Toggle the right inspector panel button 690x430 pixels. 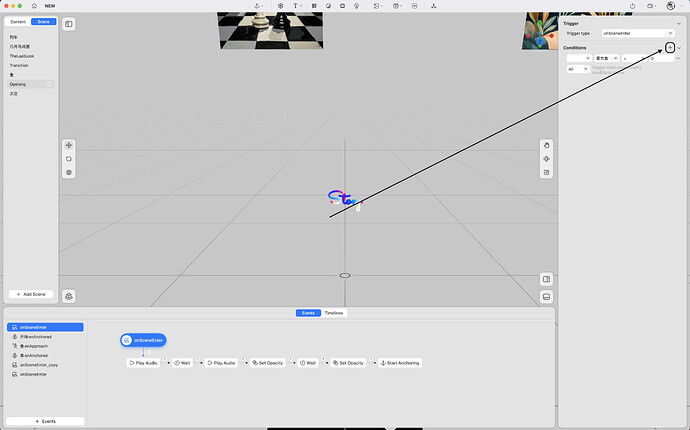547,279
